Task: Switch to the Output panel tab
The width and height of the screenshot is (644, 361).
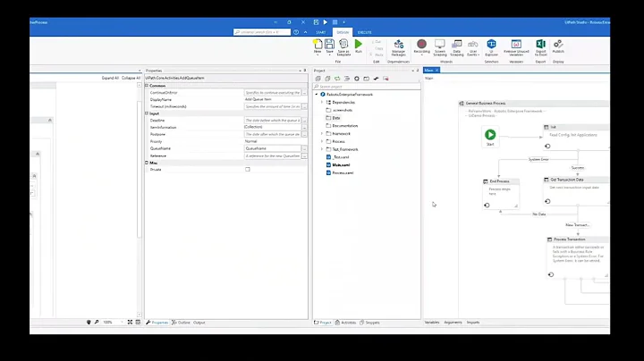Action: pos(199,323)
